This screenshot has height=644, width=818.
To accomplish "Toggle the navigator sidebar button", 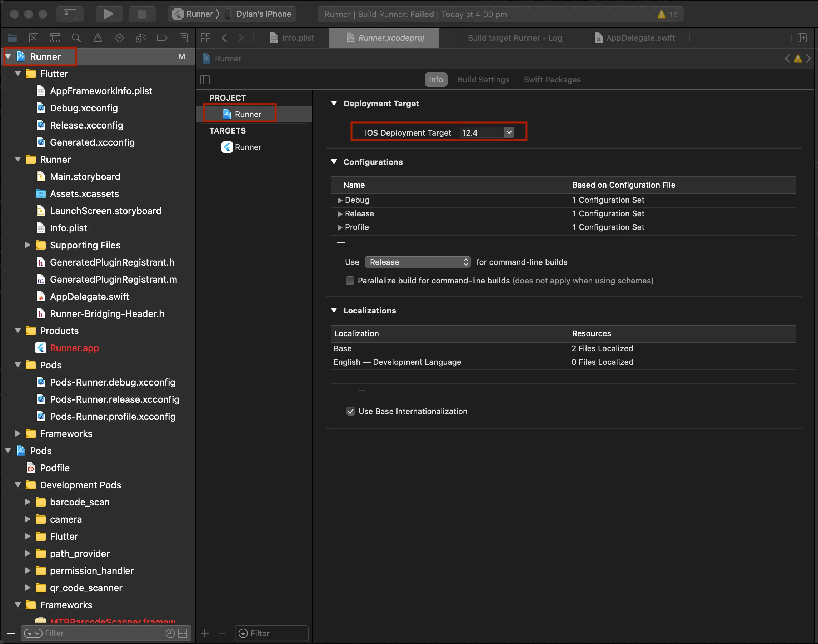I will 70,14.
